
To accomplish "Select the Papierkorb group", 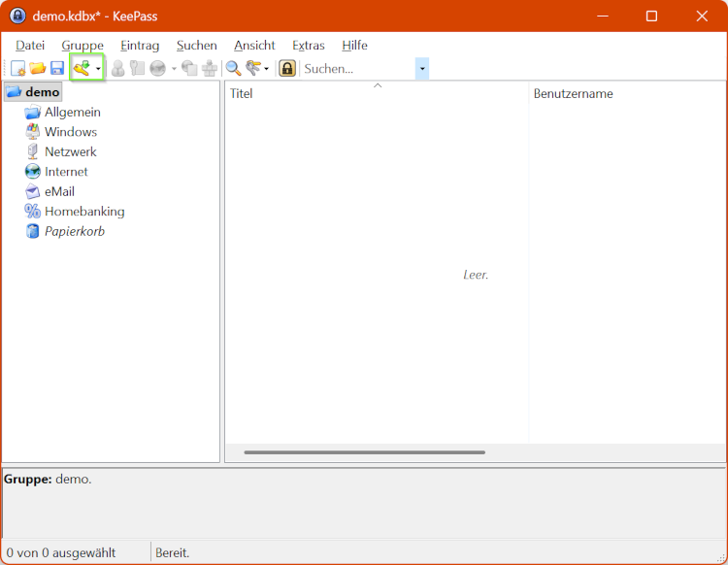I will pos(75,231).
